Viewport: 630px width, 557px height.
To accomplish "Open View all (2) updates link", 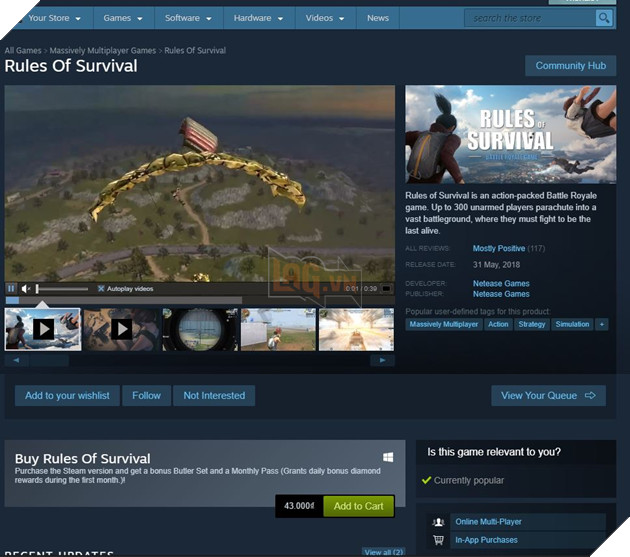I will (x=383, y=552).
